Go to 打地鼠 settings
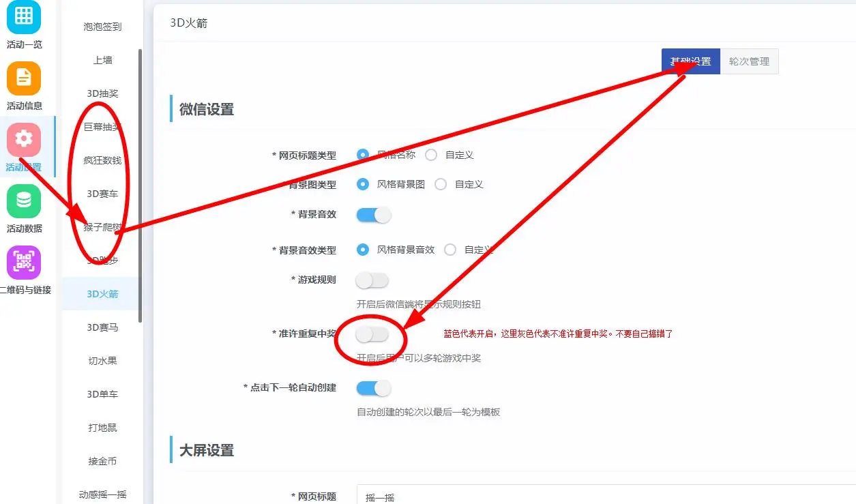Screen dimensions: 856x504 (102, 428)
